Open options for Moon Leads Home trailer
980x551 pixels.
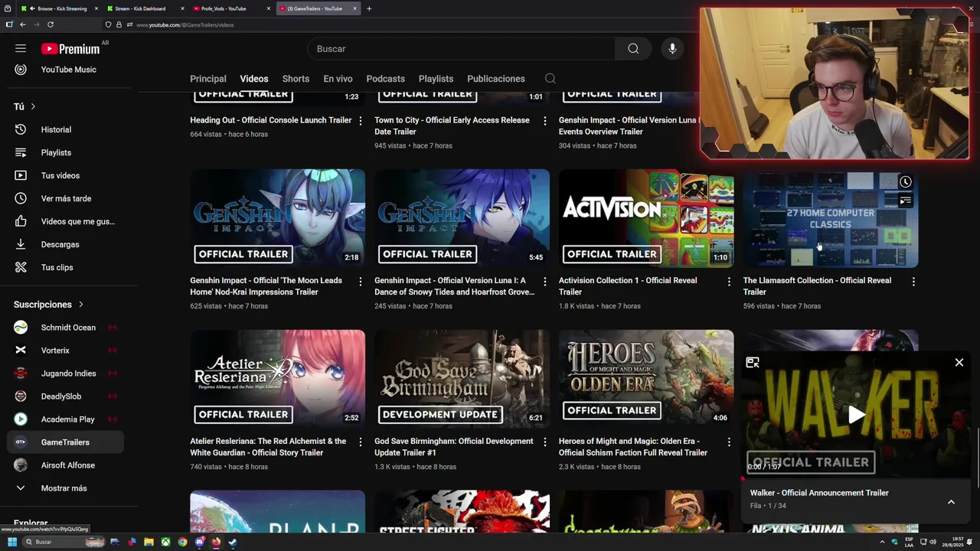click(361, 282)
